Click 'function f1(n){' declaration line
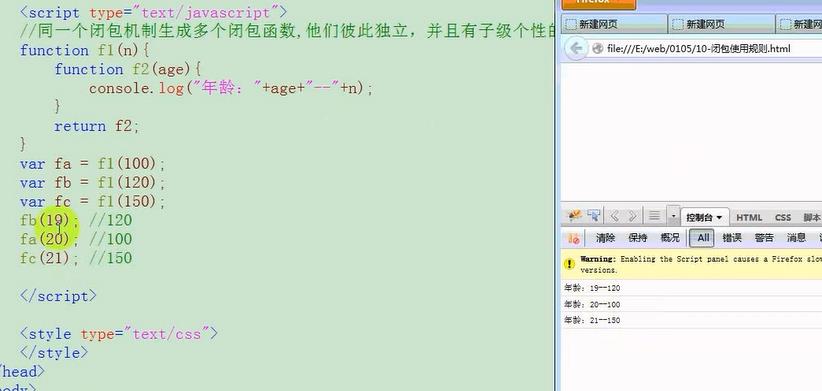The width and height of the screenshot is (822, 391). tap(85, 51)
